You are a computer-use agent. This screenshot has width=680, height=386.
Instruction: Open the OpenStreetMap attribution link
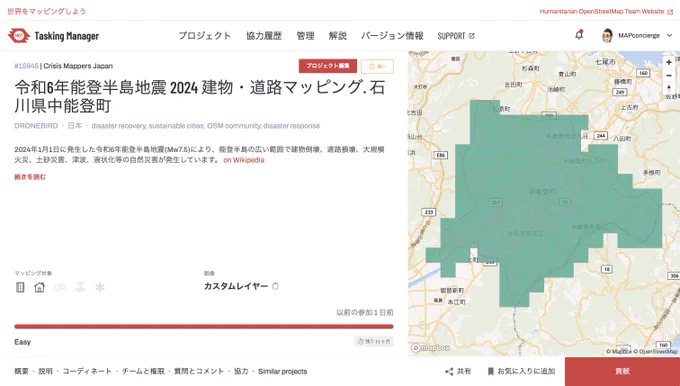655,352
